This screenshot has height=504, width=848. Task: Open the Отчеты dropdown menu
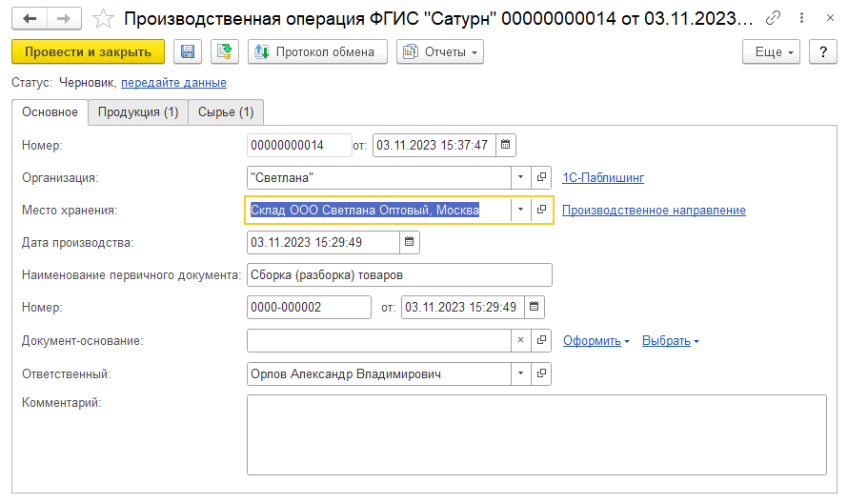click(439, 52)
